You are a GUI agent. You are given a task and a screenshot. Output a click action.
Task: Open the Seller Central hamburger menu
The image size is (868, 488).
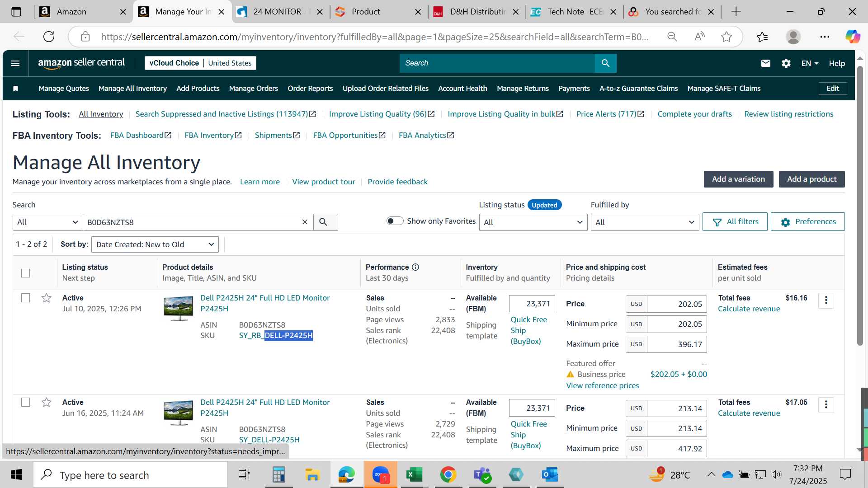coord(15,63)
